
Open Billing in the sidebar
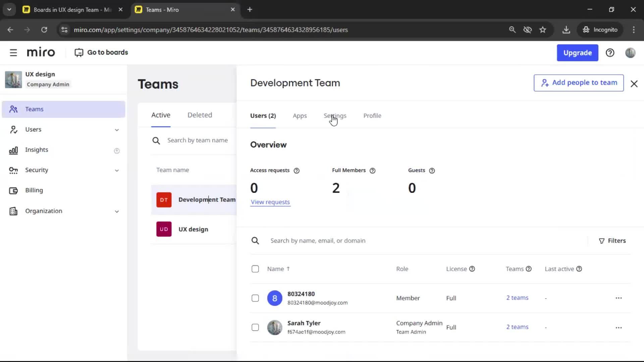pos(34,190)
